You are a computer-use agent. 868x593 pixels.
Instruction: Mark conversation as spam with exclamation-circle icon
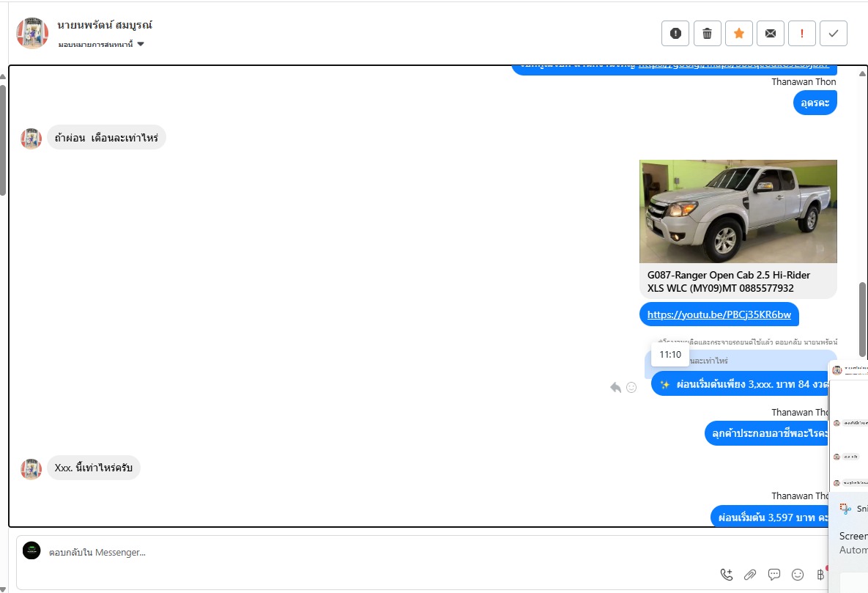(675, 33)
